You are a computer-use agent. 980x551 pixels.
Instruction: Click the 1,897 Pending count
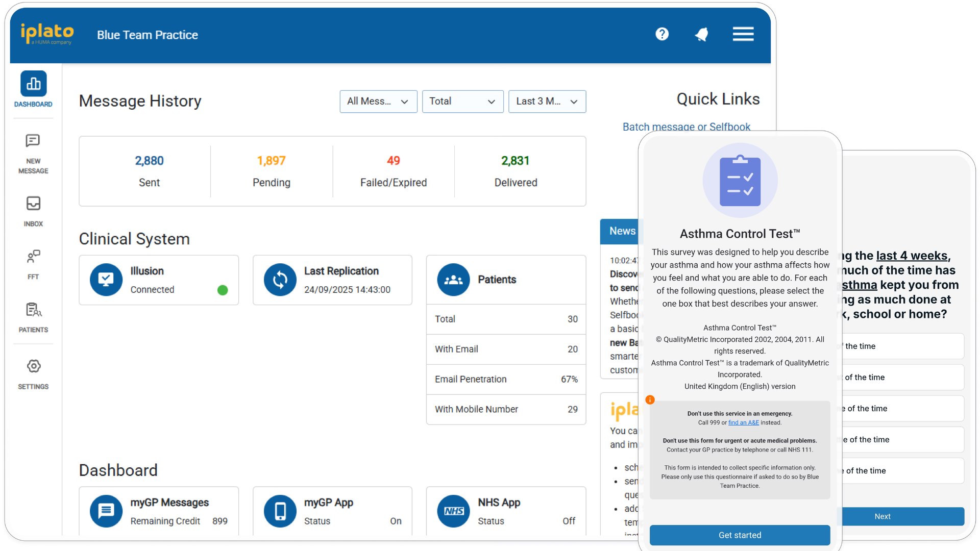[x=271, y=161]
